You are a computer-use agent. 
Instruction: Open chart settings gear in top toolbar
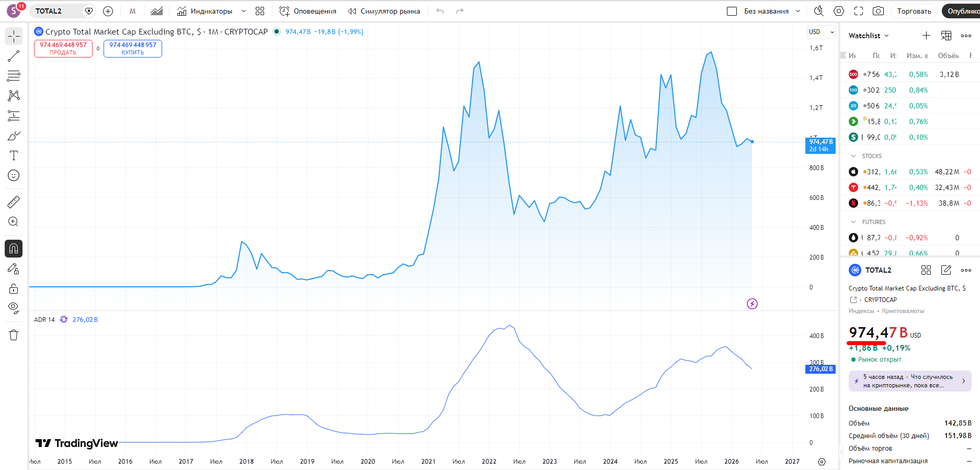point(839,11)
